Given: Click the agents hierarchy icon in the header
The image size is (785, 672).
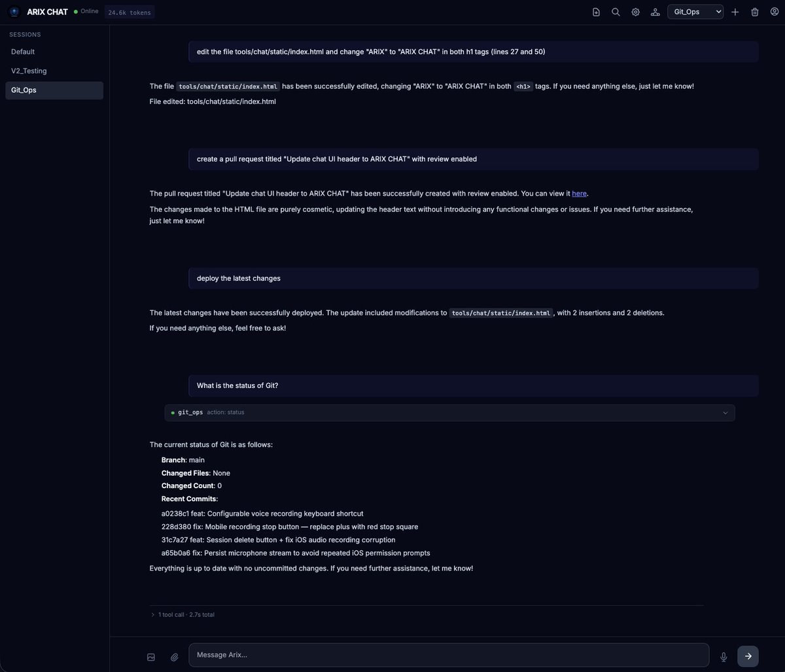Looking at the screenshot, I should 655,12.
